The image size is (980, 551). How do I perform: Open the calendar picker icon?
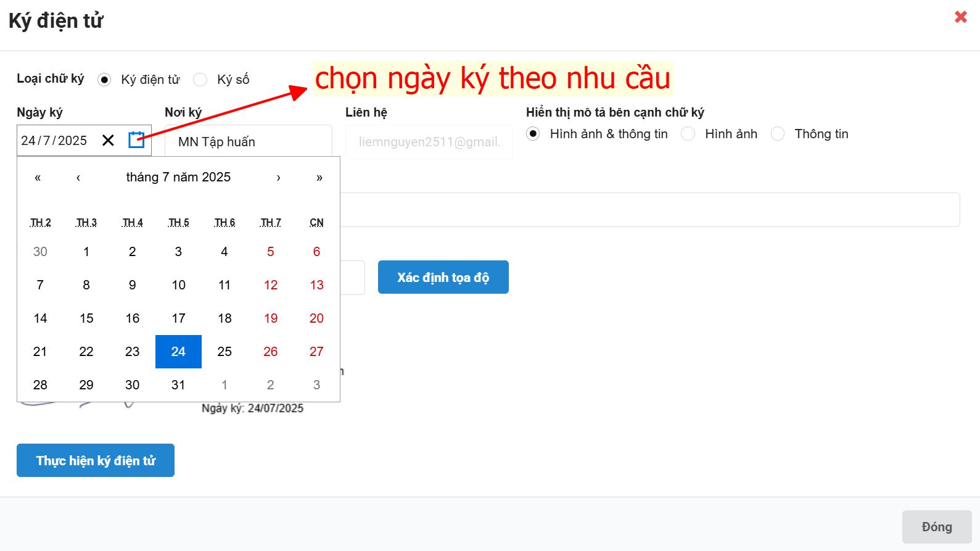[136, 140]
